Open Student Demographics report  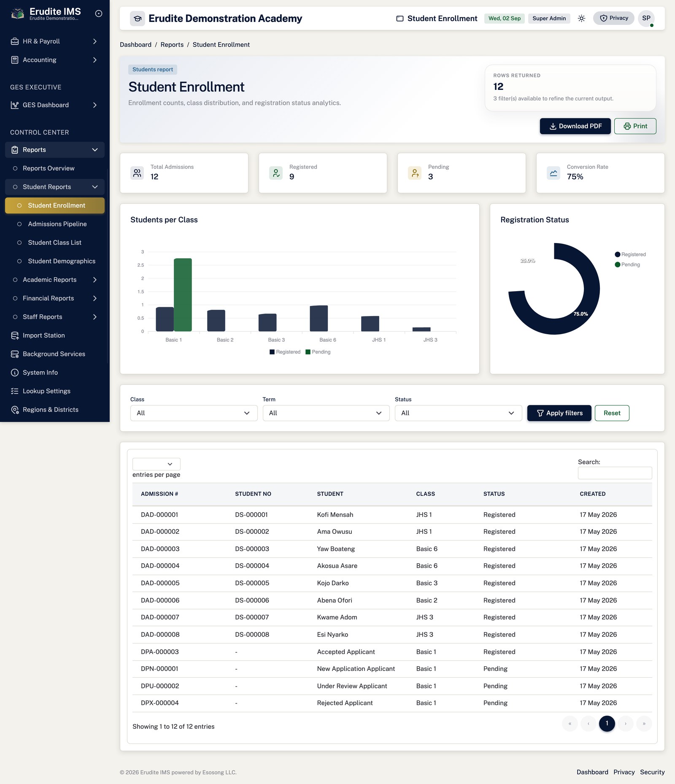(x=55, y=261)
